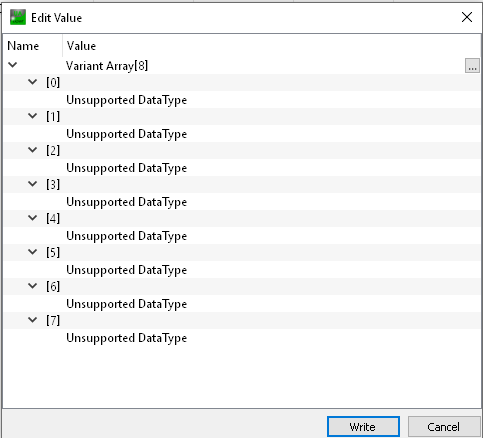Collapse the [2] array element

pyautogui.click(x=33, y=150)
